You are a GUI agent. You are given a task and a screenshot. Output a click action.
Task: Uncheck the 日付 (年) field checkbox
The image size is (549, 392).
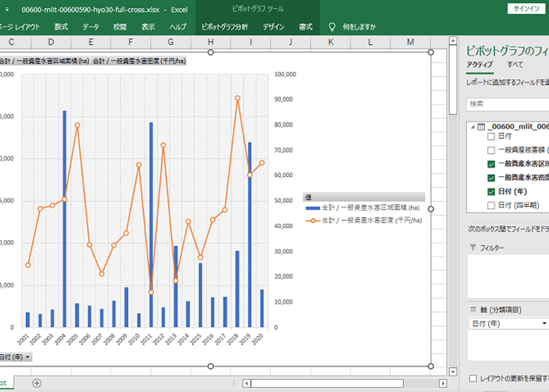(491, 191)
